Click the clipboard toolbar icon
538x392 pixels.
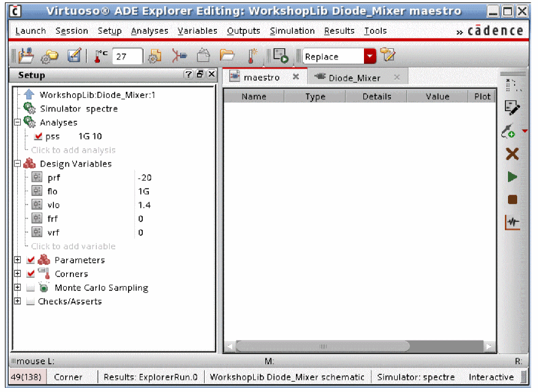[x=203, y=55]
